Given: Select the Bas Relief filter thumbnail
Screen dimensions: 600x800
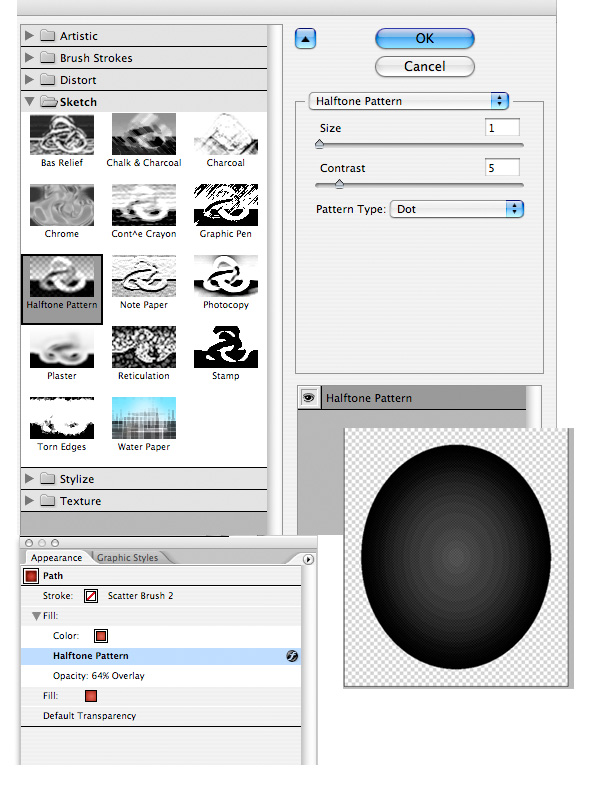Looking at the screenshot, I should 62,134.
